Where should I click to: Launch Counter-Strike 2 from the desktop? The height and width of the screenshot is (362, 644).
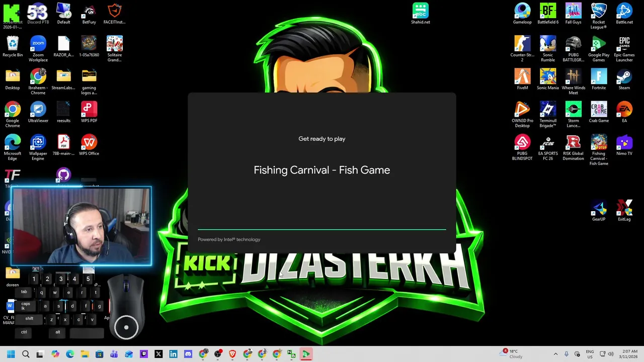pyautogui.click(x=522, y=49)
